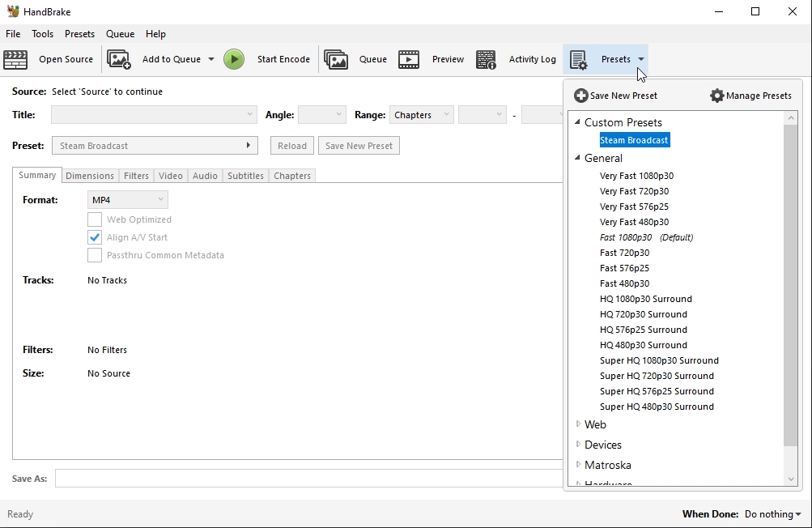Viewport: 812px width, 528px height.
Task: Click the Add to Queue picture icon
Action: point(119,60)
